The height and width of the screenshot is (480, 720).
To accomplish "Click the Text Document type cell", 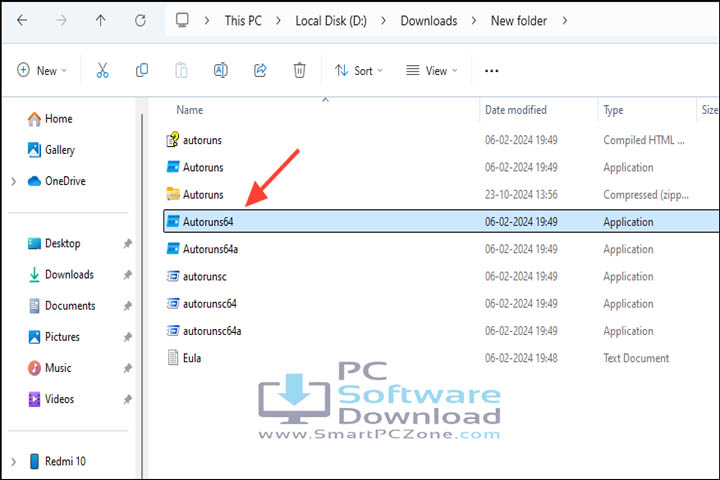I will click(636, 358).
